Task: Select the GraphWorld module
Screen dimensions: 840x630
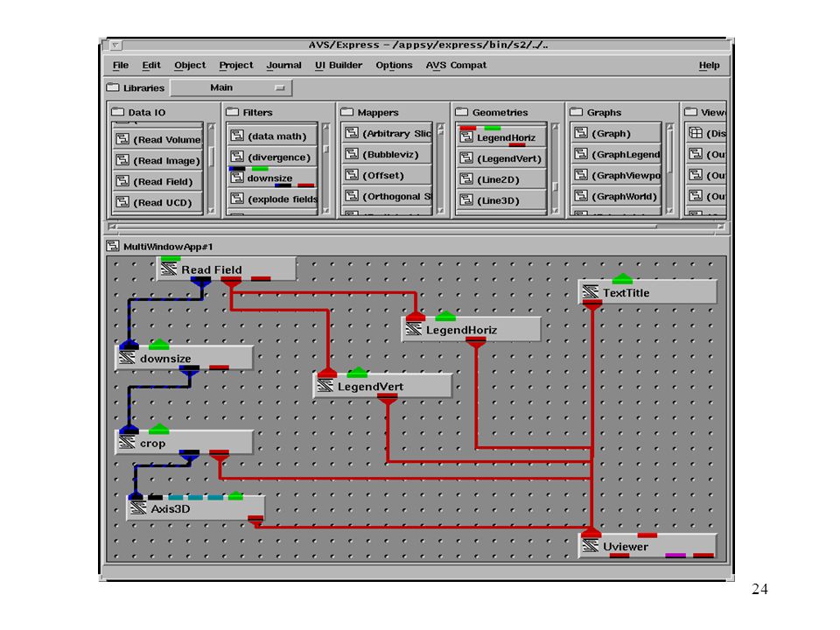Action: (x=616, y=196)
